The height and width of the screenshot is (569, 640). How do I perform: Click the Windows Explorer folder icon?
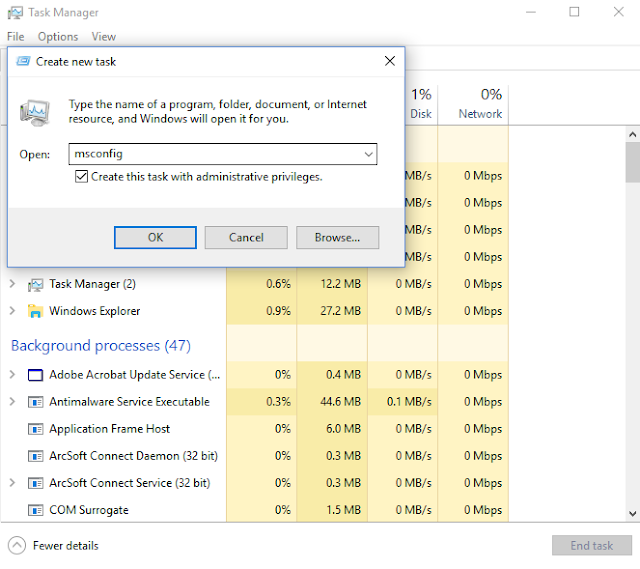36,311
